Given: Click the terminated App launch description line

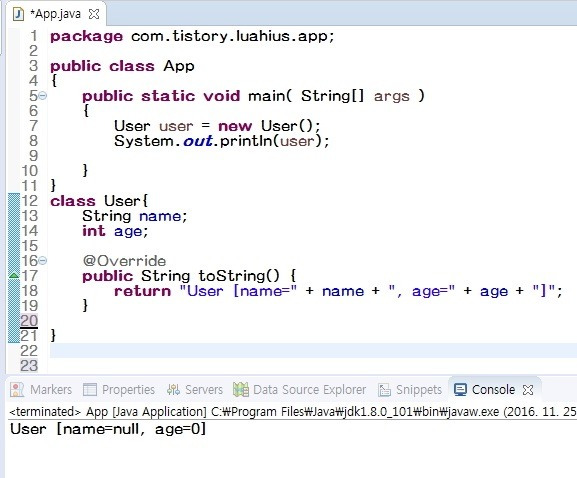Looking at the screenshot, I should (x=293, y=411).
